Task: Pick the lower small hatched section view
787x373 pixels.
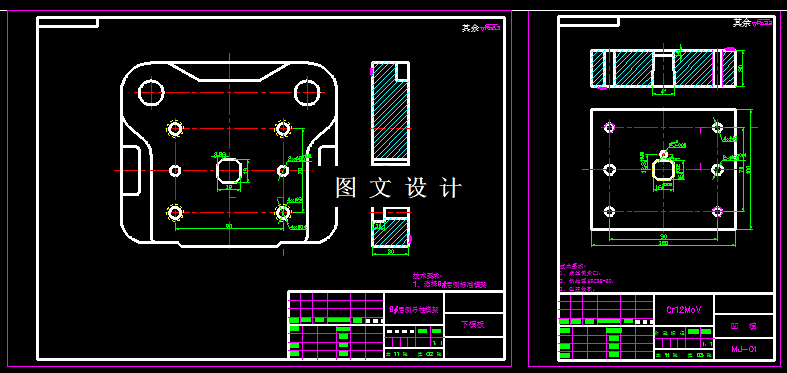Action: click(390, 227)
